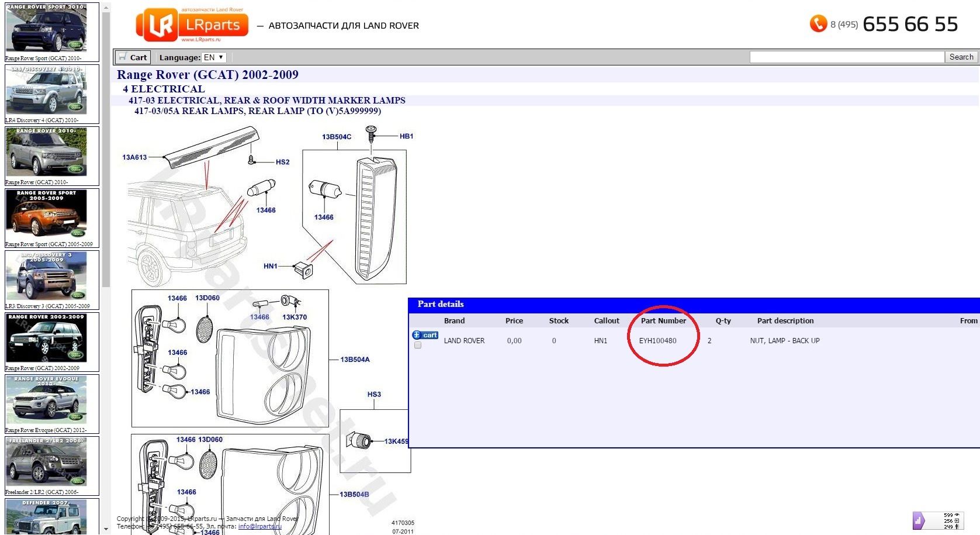Click the Part description column header
Screen dimensions: 980x535
[785, 320]
